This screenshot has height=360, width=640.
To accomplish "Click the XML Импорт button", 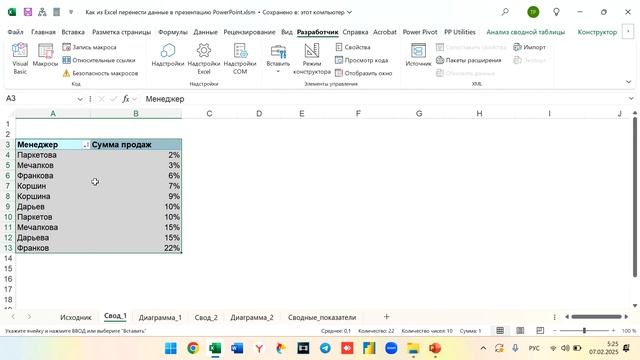I will tap(529, 47).
